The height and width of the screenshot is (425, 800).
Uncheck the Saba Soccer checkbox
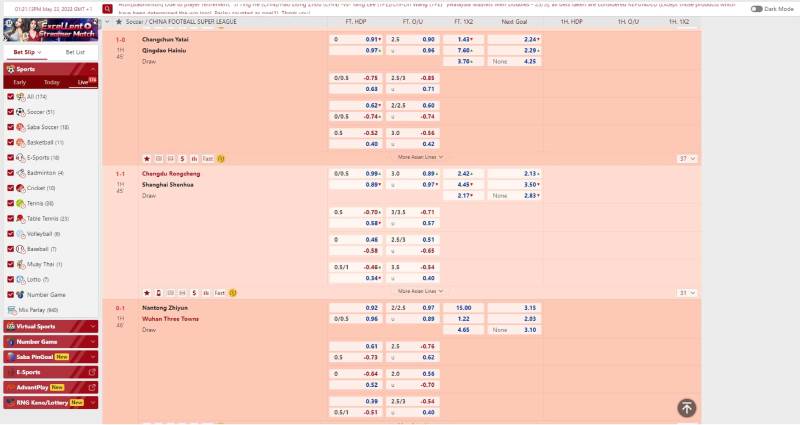(x=11, y=127)
